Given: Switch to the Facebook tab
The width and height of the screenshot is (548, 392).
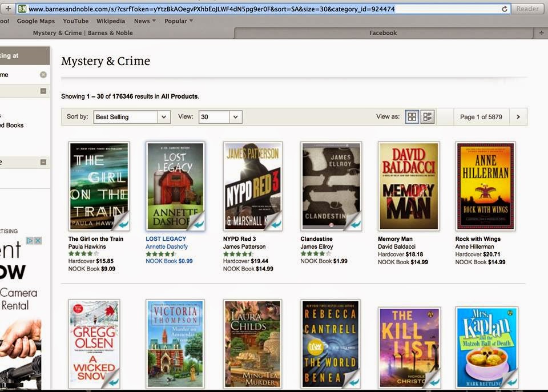Looking at the screenshot, I should tap(383, 33).
